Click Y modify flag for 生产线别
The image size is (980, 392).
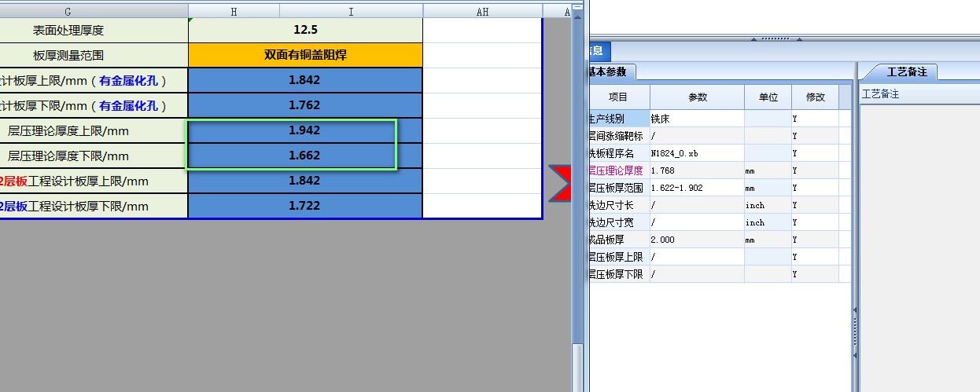[815, 119]
